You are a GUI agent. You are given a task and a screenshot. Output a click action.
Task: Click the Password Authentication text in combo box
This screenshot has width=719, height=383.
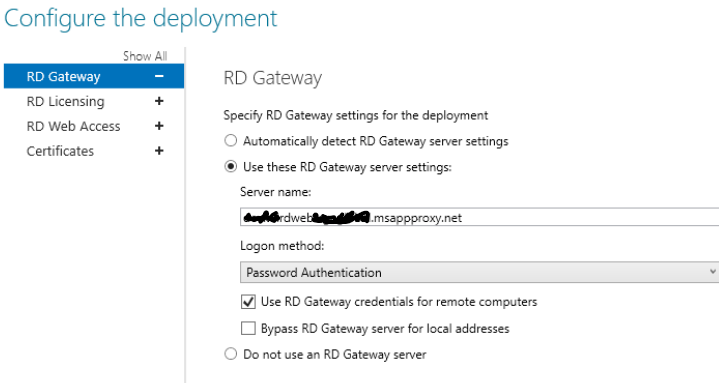point(314,272)
